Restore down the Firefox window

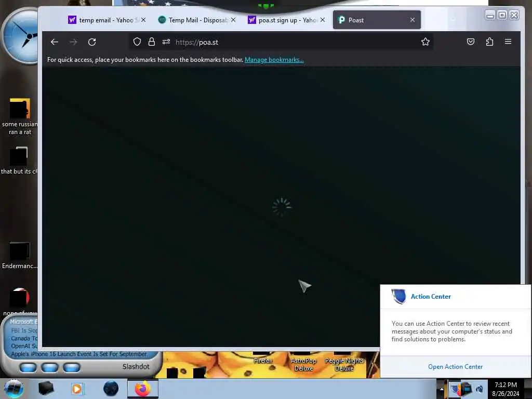(x=502, y=15)
